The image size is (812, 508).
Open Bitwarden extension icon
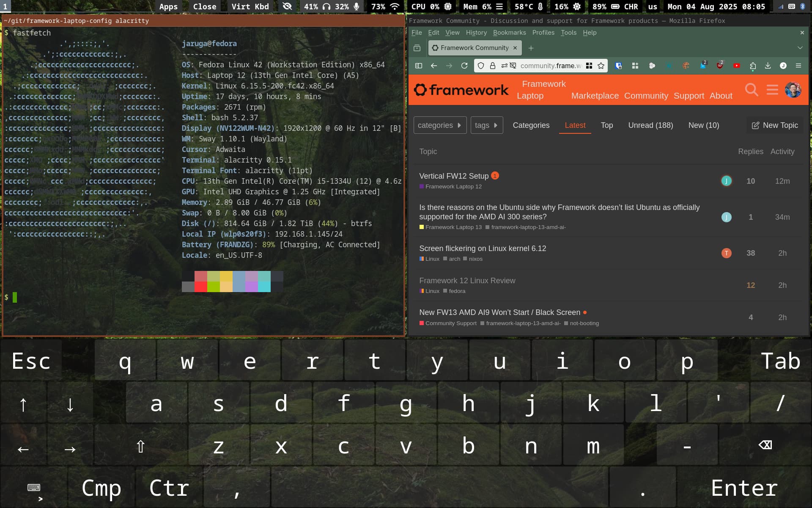pyautogui.click(x=619, y=66)
